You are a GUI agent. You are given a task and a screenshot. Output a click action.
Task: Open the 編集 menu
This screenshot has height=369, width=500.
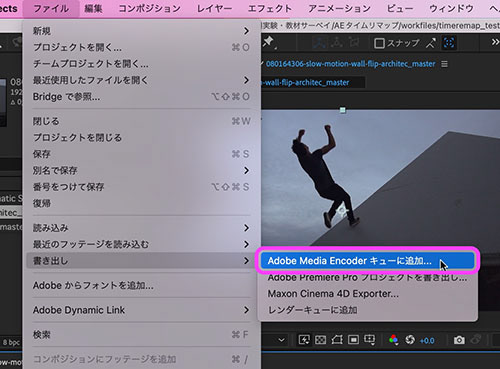pos(93,8)
